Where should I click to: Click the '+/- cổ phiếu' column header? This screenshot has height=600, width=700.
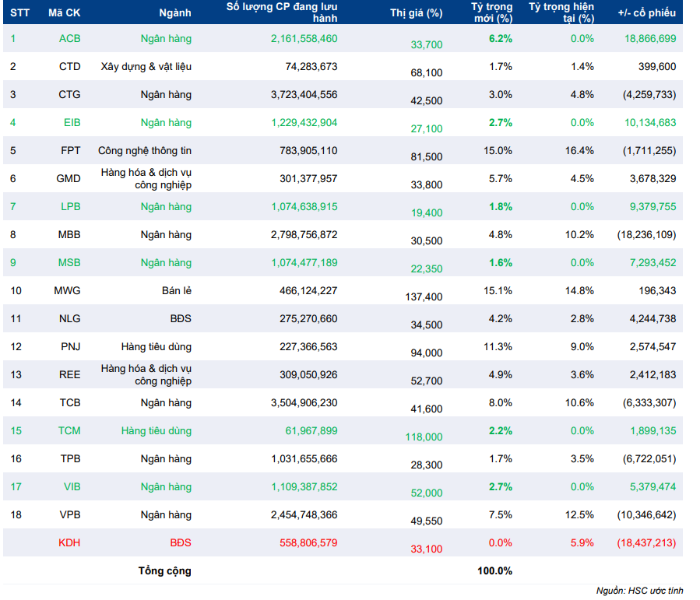[x=647, y=12]
